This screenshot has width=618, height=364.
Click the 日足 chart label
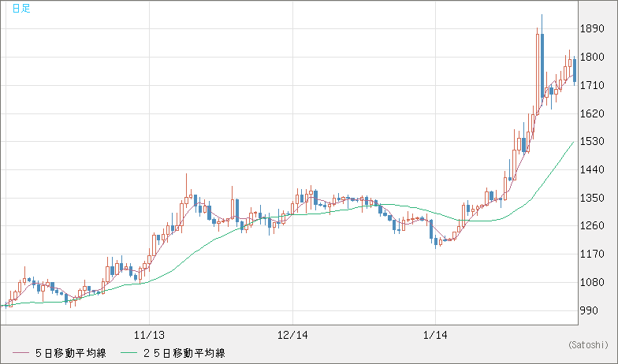tap(20, 8)
